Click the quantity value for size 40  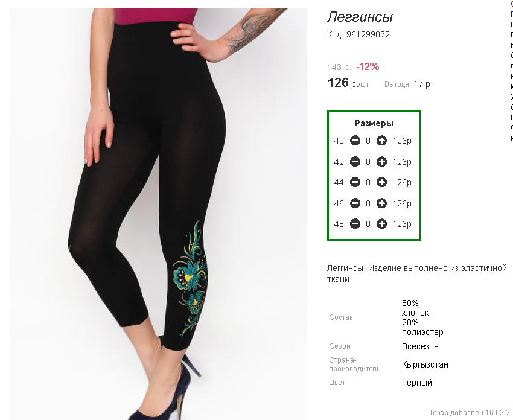pos(368,141)
